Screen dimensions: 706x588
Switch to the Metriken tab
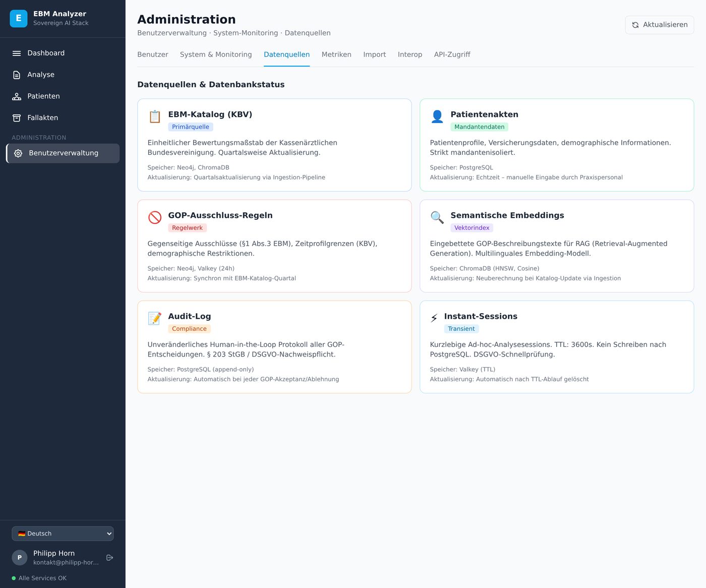click(x=336, y=54)
